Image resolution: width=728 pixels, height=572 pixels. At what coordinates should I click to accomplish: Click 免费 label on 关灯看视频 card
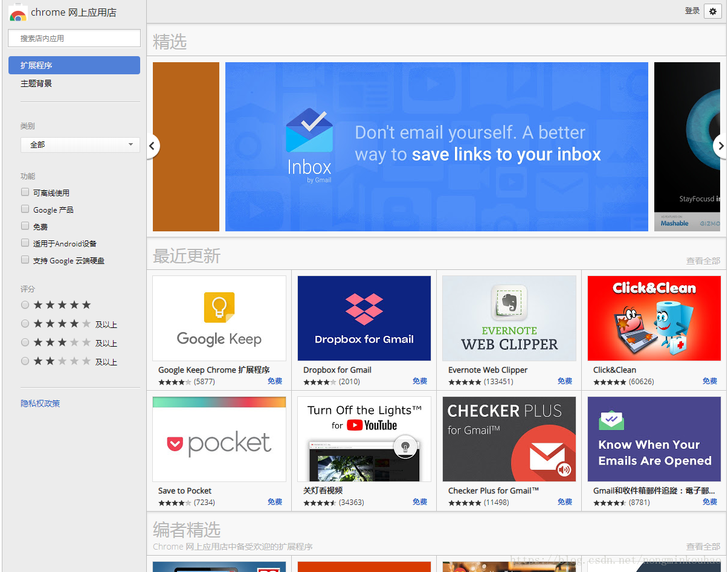(420, 502)
